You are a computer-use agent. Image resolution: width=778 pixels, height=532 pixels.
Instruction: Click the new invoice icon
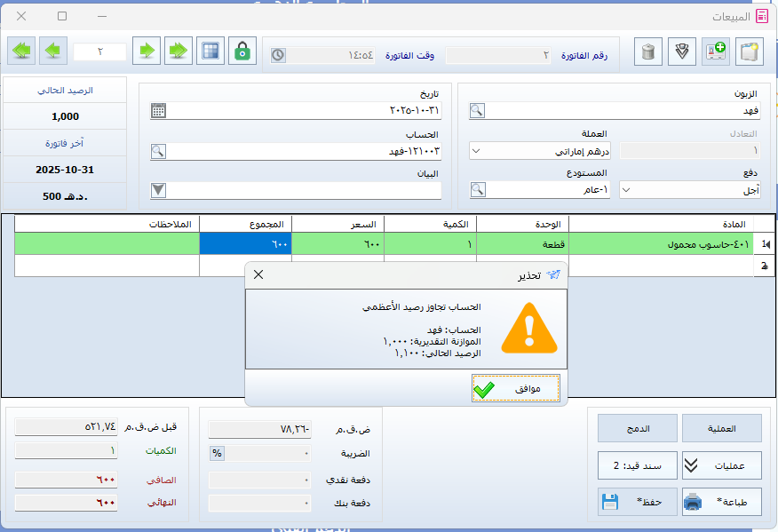coord(750,51)
